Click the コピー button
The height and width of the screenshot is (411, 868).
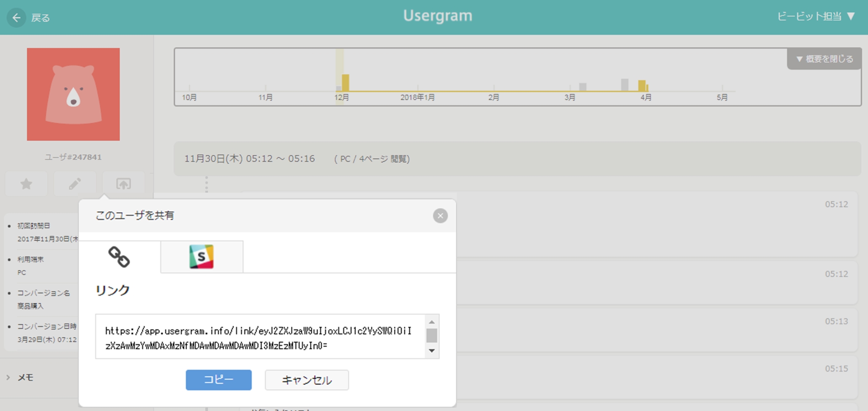[219, 380]
